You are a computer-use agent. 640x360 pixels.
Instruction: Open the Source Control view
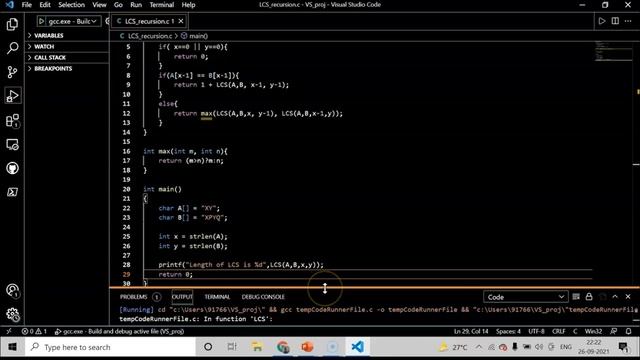12,72
